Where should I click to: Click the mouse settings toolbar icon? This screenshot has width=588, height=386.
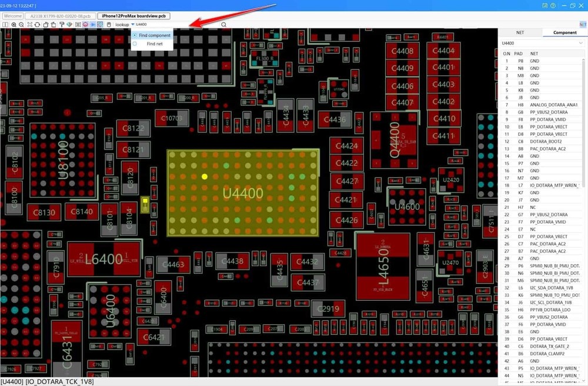(109, 25)
